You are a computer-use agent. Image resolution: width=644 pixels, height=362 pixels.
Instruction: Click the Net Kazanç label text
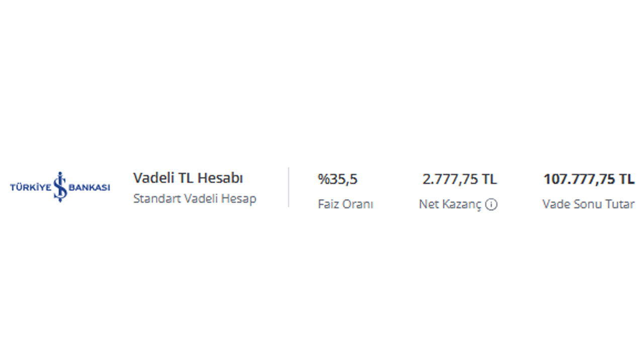point(450,205)
